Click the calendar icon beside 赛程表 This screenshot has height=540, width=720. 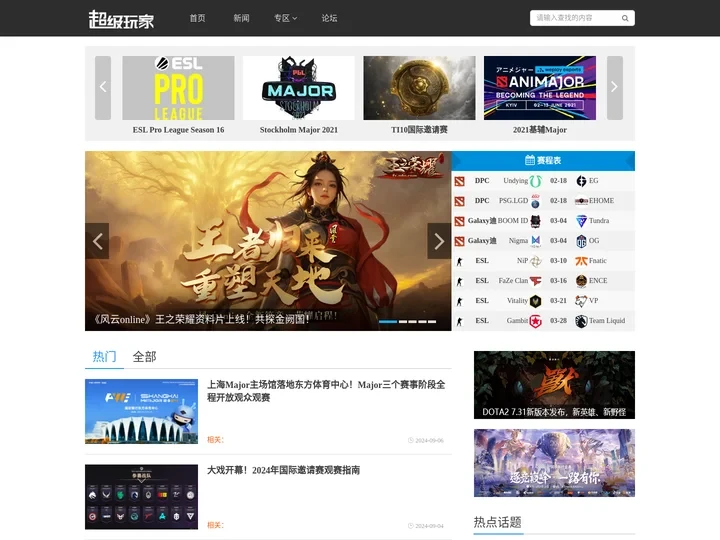point(529,160)
